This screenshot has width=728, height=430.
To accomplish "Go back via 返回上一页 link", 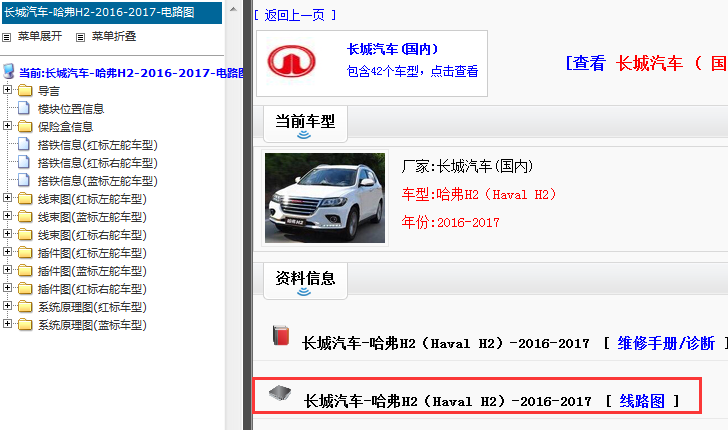I will point(295,15).
